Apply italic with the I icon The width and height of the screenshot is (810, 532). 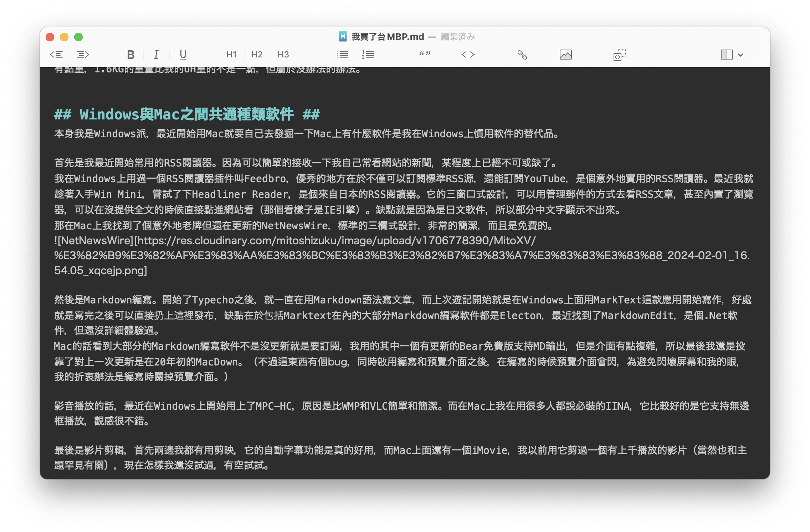[156, 55]
